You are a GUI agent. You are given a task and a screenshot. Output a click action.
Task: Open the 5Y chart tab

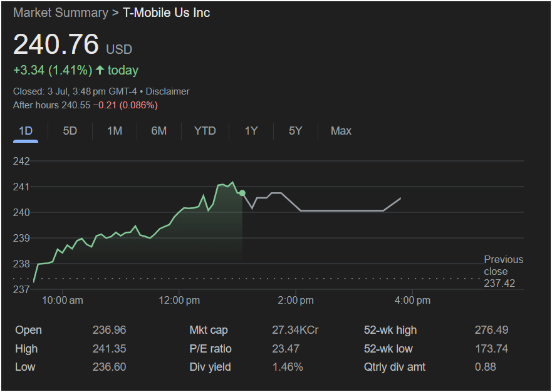[295, 131]
